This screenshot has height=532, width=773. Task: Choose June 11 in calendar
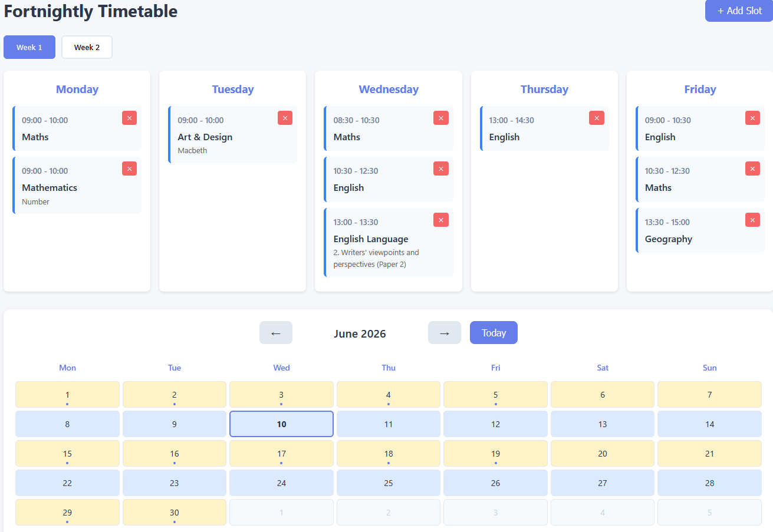[389, 424]
